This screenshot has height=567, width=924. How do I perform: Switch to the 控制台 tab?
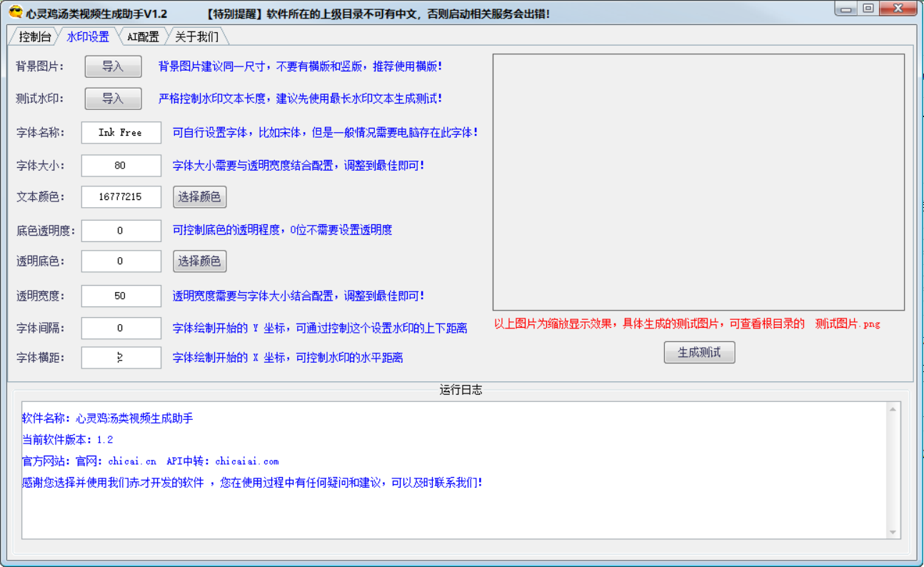click(34, 36)
